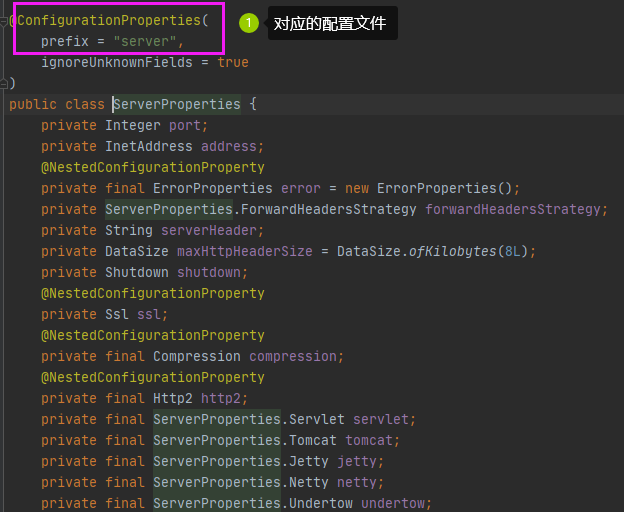Click the Compression type name
The width and height of the screenshot is (624, 512).
pyautogui.click(x=197, y=356)
